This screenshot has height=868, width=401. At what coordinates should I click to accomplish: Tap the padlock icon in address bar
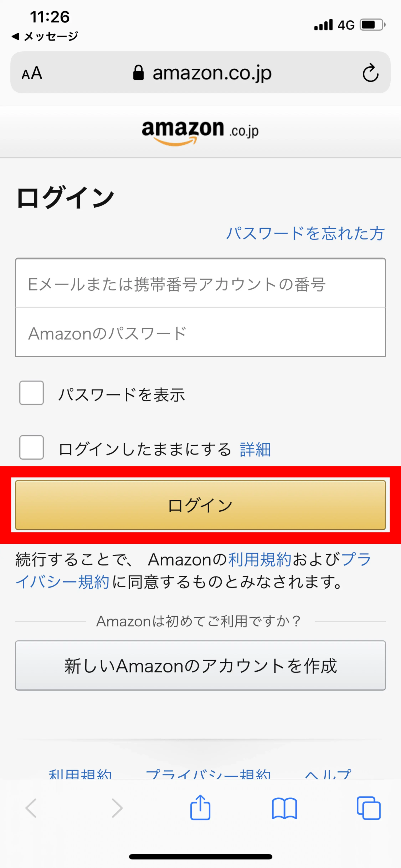(x=138, y=73)
